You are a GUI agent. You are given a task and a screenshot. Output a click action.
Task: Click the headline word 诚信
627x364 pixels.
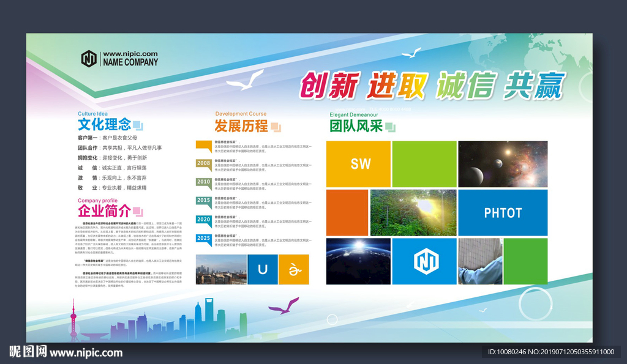coord(466,85)
